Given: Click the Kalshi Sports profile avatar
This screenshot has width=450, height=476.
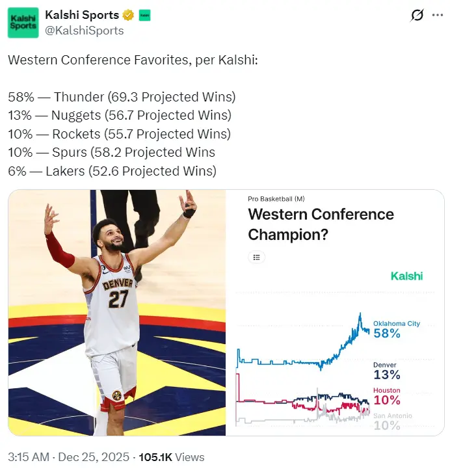Looking at the screenshot, I should coord(23,23).
